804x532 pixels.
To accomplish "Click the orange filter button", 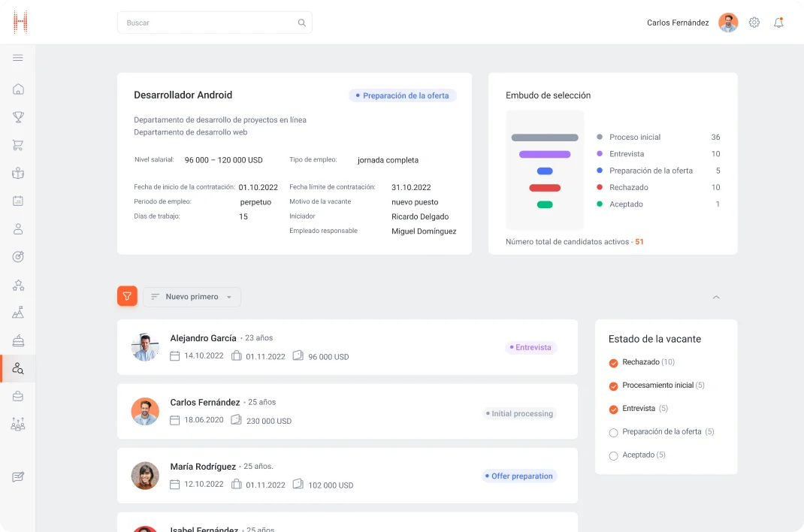I will click(x=127, y=296).
